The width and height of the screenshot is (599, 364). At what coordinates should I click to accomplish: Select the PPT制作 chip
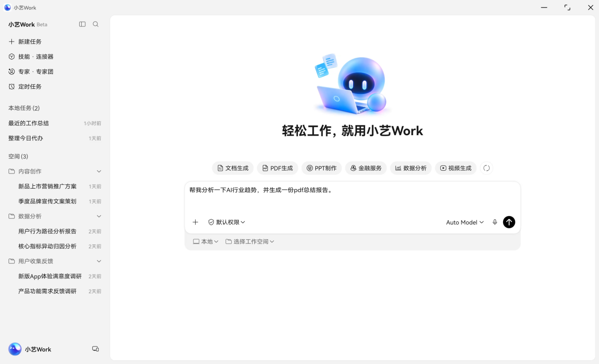point(321,168)
